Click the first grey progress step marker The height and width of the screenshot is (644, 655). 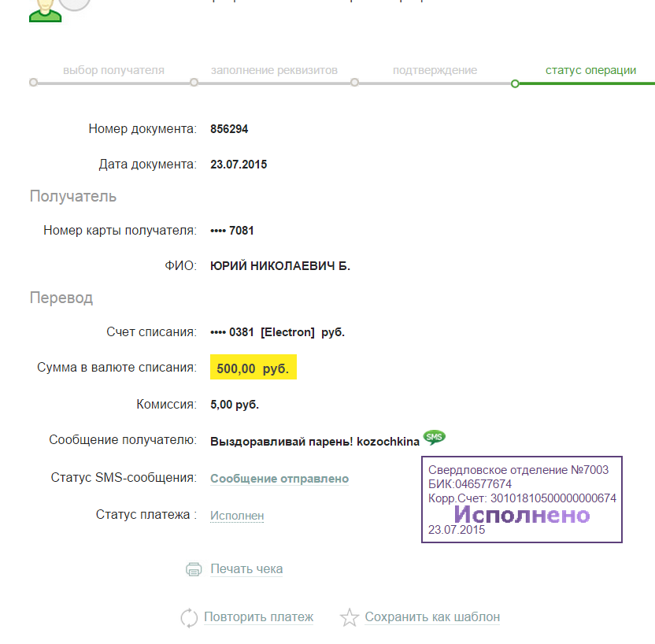(33, 83)
